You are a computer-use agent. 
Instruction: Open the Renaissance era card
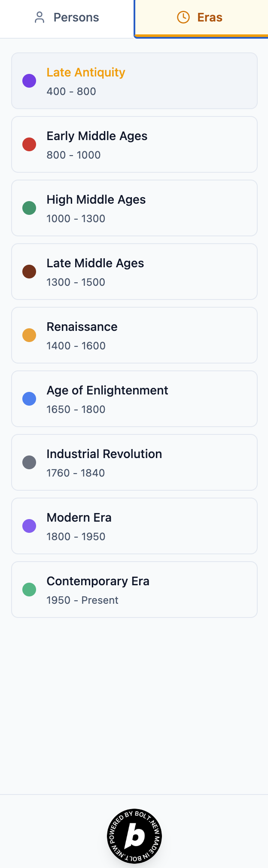tap(134, 335)
